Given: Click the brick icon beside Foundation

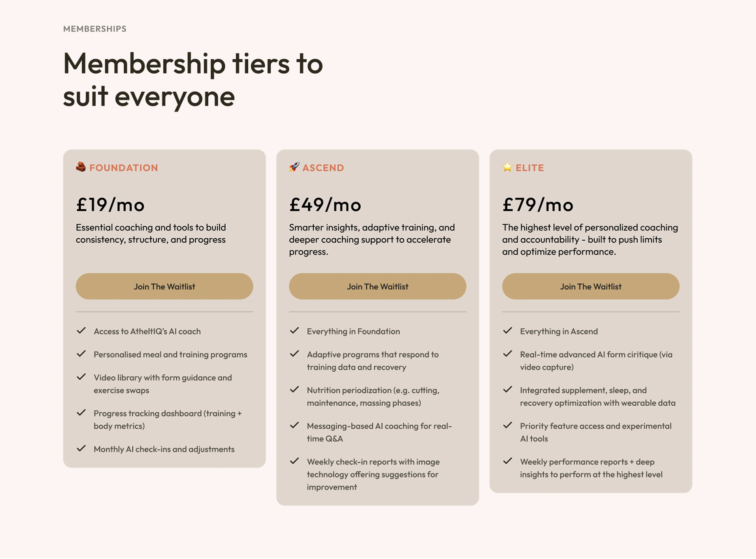Looking at the screenshot, I should pyautogui.click(x=81, y=167).
